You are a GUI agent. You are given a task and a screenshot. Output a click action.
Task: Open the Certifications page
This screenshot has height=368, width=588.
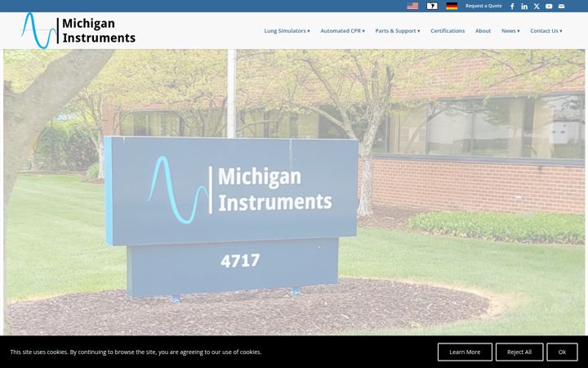click(448, 31)
